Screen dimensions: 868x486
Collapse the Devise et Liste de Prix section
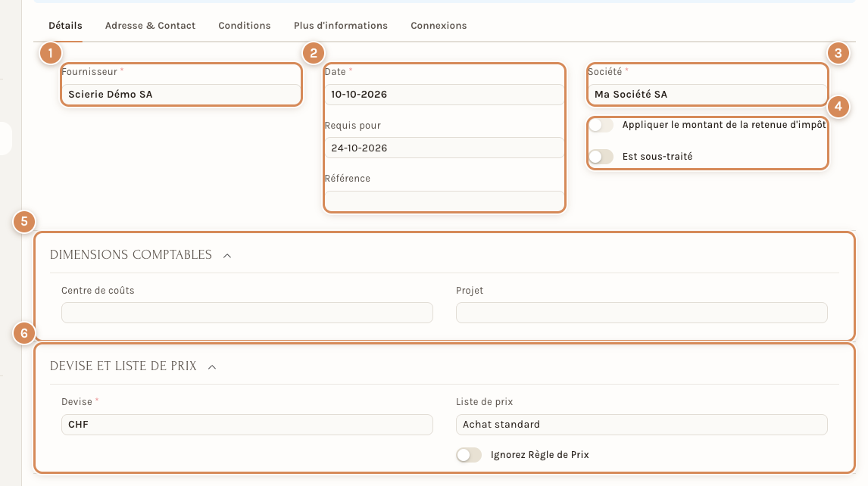212,366
